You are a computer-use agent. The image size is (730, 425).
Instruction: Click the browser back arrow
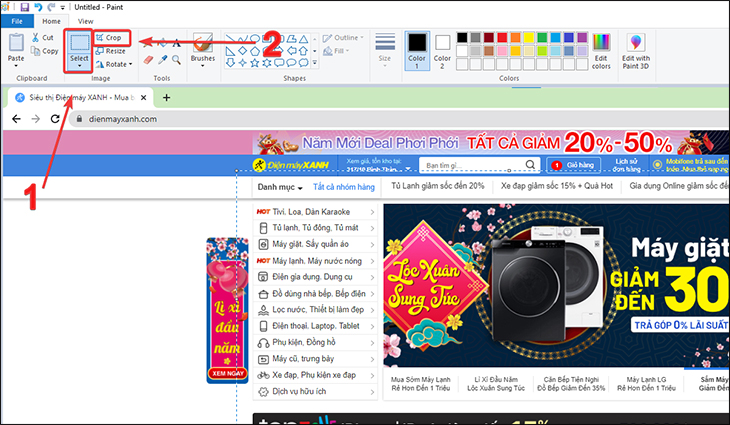click(16, 119)
